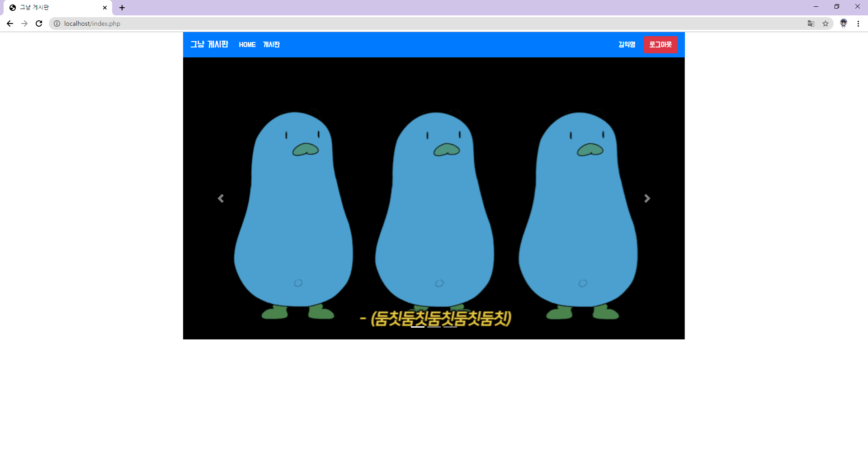Click the red 로그아웃 button

661,44
